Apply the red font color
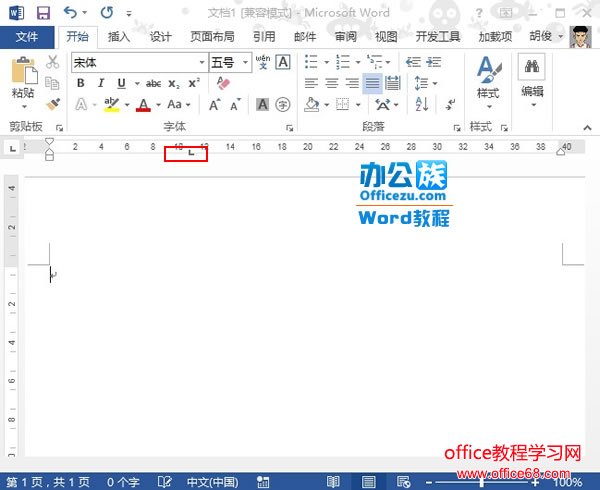The height and width of the screenshot is (490, 600). (x=143, y=104)
